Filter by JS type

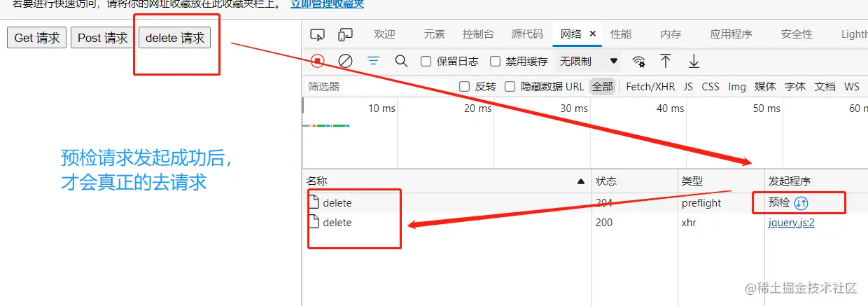tap(688, 87)
